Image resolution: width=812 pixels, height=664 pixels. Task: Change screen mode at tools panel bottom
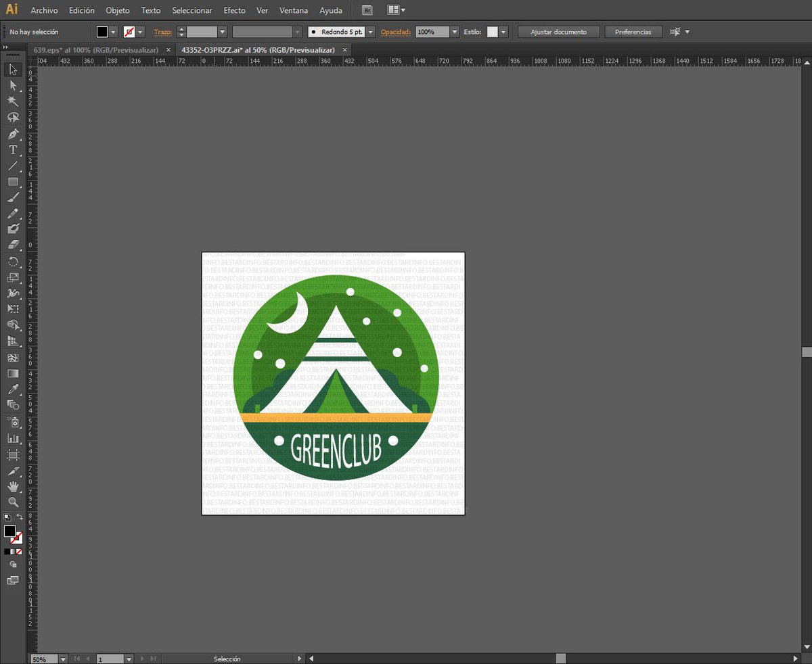click(13, 580)
